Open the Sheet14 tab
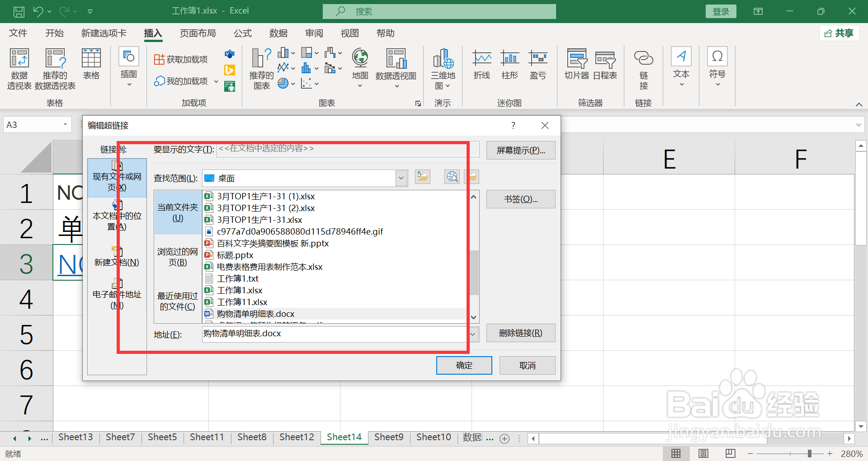 (x=344, y=437)
